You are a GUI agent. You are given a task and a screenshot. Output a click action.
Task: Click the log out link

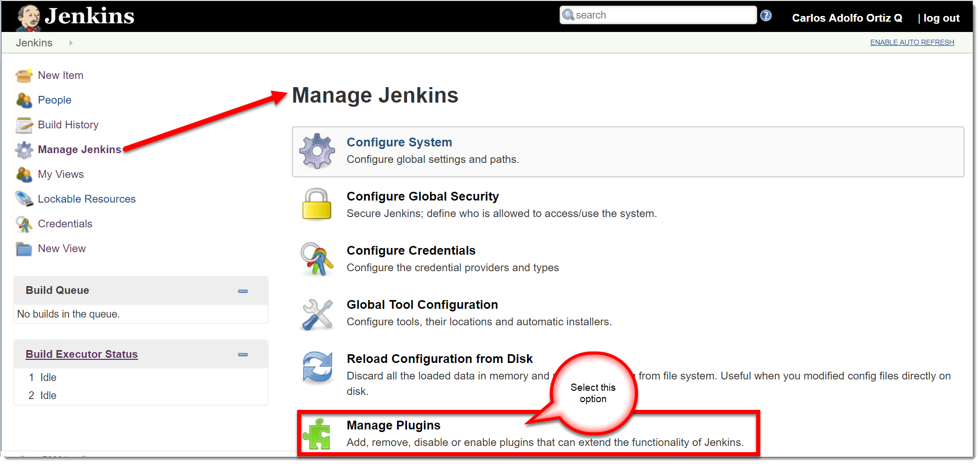click(941, 18)
